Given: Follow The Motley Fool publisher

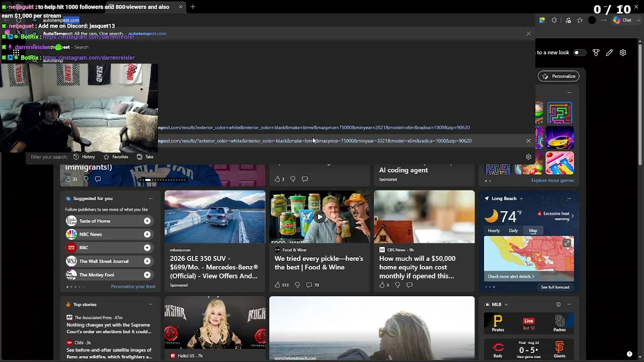Looking at the screenshot, I should [x=147, y=275].
